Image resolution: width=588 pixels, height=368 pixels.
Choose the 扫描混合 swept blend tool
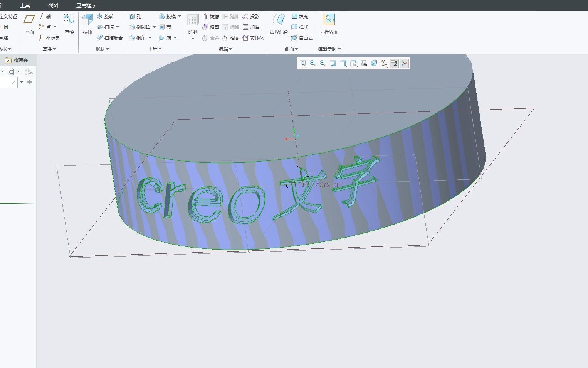tap(110, 38)
